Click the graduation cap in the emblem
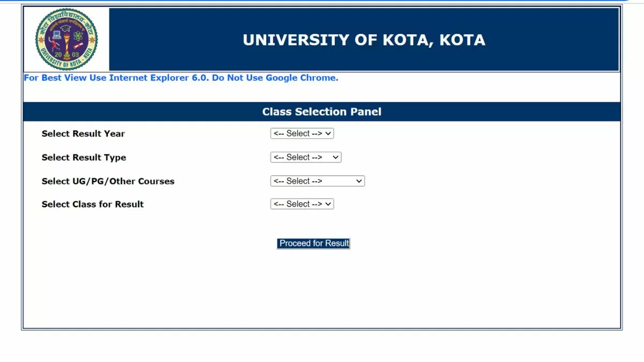This screenshot has width=644, height=362. pos(66,28)
